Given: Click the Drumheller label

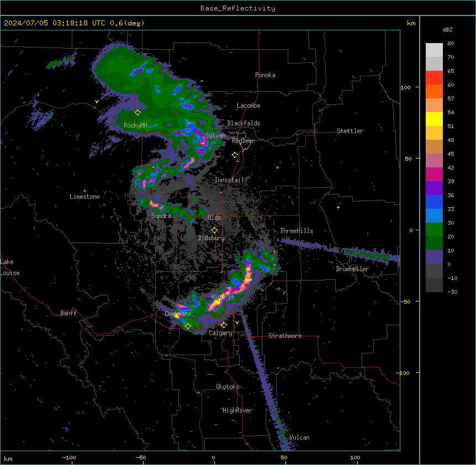Looking at the screenshot, I should point(352,269).
